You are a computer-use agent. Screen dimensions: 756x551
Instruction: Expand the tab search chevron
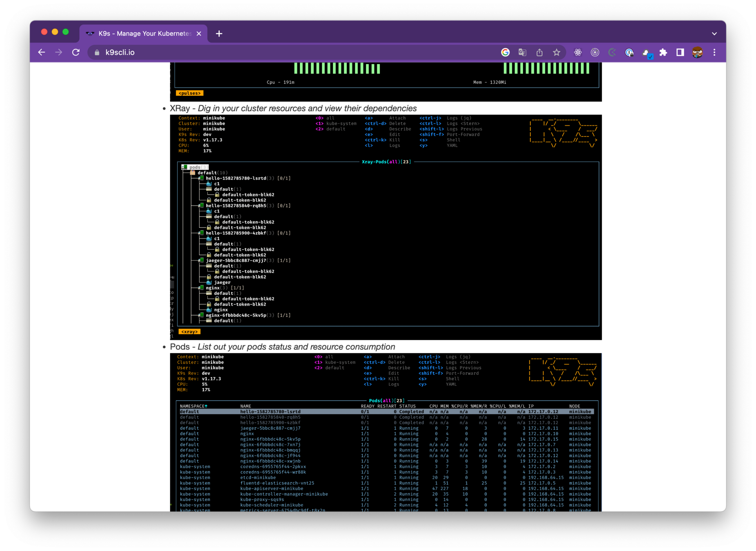tap(714, 33)
